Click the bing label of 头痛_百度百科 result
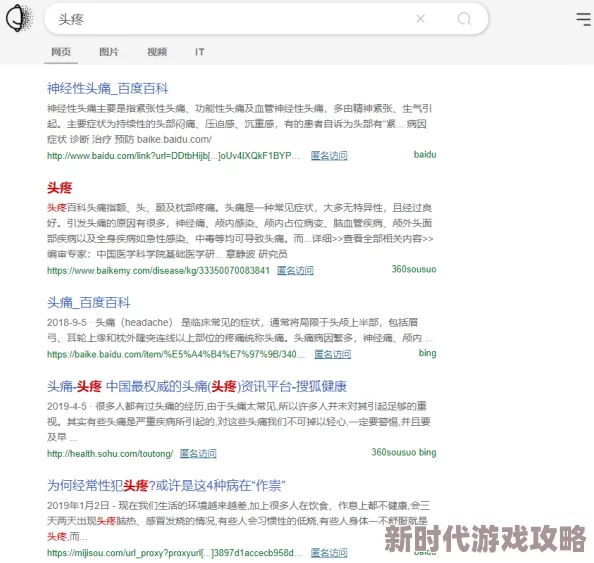The image size is (594, 563). (428, 353)
